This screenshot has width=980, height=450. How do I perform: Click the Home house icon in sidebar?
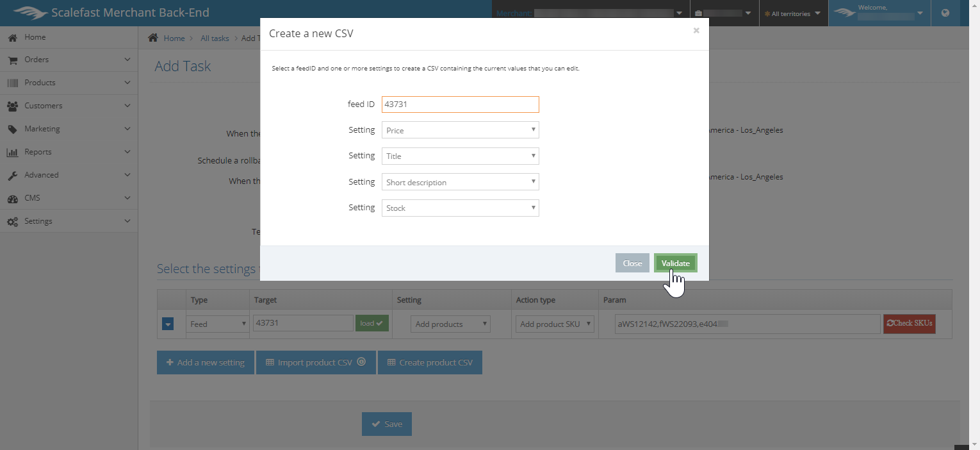(x=12, y=38)
